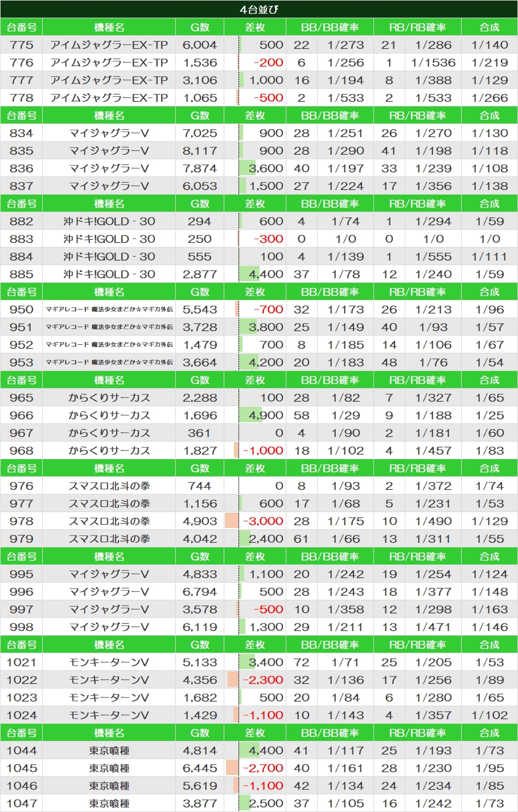
Task: Click the 1/76 RB rate cell
Action: click(x=433, y=362)
